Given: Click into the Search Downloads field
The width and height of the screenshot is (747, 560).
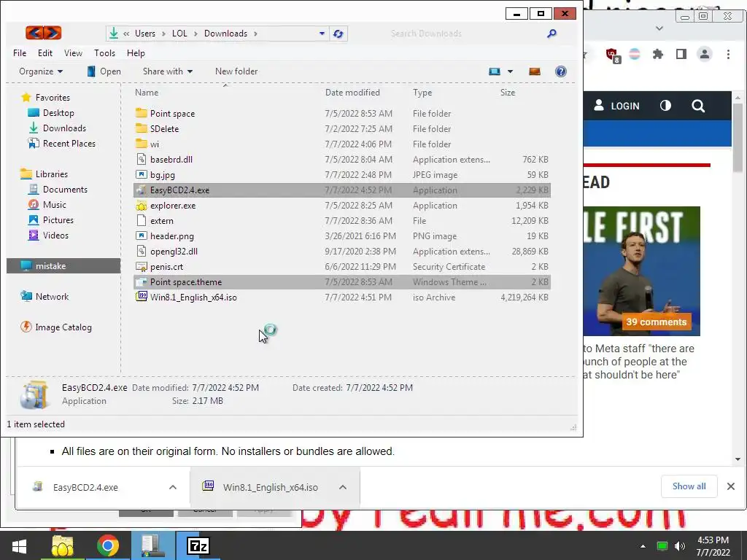Looking at the screenshot, I should tap(466, 34).
